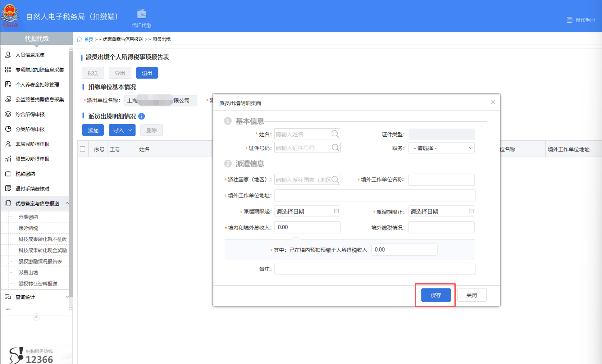Open the calendar icon for 派遣期限起
This screenshot has height=364, width=602.
(336, 211)
